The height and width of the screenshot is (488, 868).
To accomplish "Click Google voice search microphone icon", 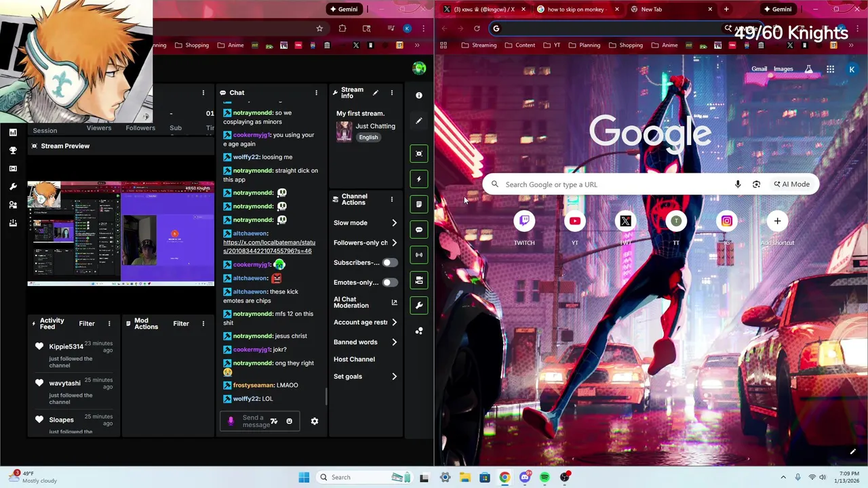I will point(738,184).
